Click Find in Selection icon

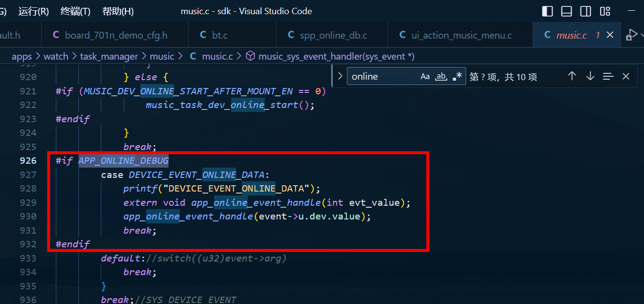608,76
